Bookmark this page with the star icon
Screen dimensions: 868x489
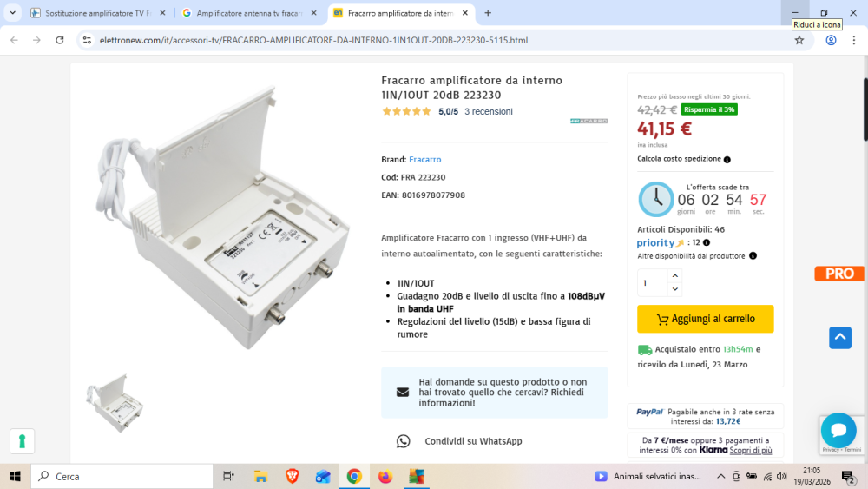click(x=799, y=40)
